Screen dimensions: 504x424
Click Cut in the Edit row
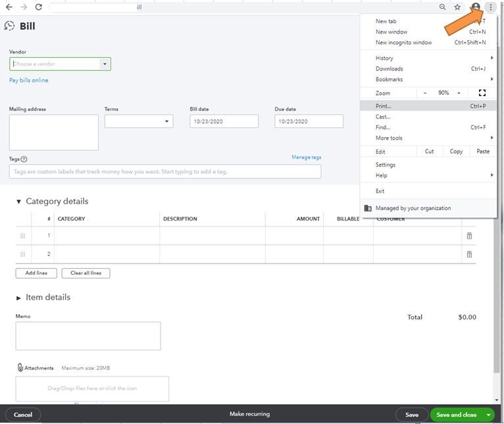430,151
